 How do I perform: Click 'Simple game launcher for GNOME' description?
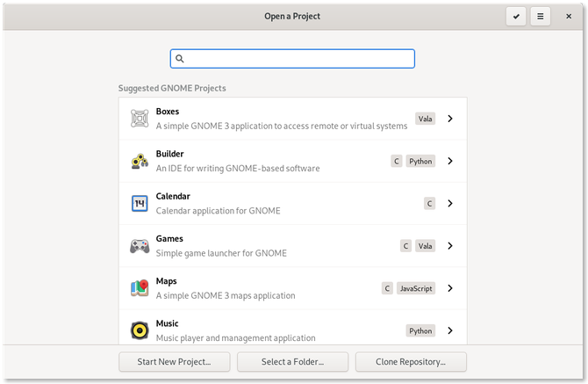coord(221,253)
